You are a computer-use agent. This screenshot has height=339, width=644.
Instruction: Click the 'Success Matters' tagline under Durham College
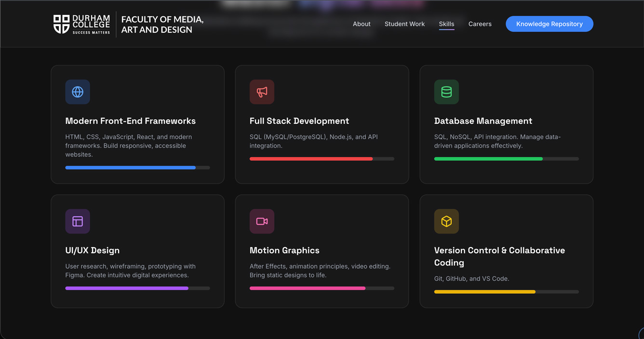tap(91, 32)
